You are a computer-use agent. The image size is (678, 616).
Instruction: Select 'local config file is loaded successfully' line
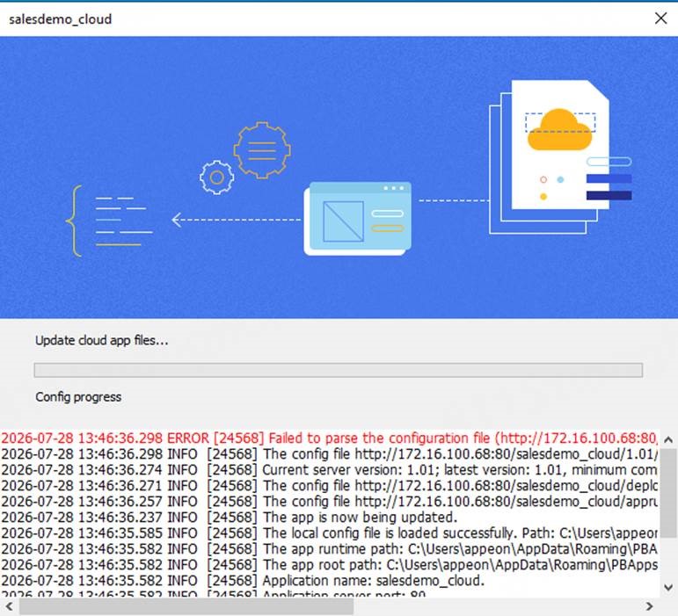(330, 533)
